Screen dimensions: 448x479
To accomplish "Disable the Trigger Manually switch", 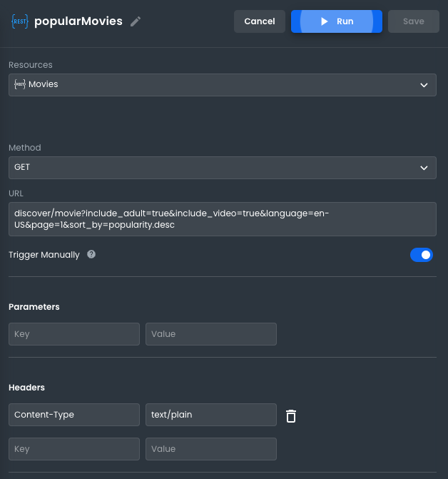I will [421, 255].
